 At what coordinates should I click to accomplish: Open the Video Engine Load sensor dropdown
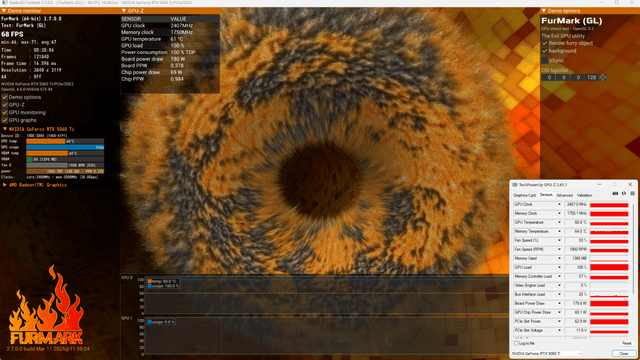point(559,285)
